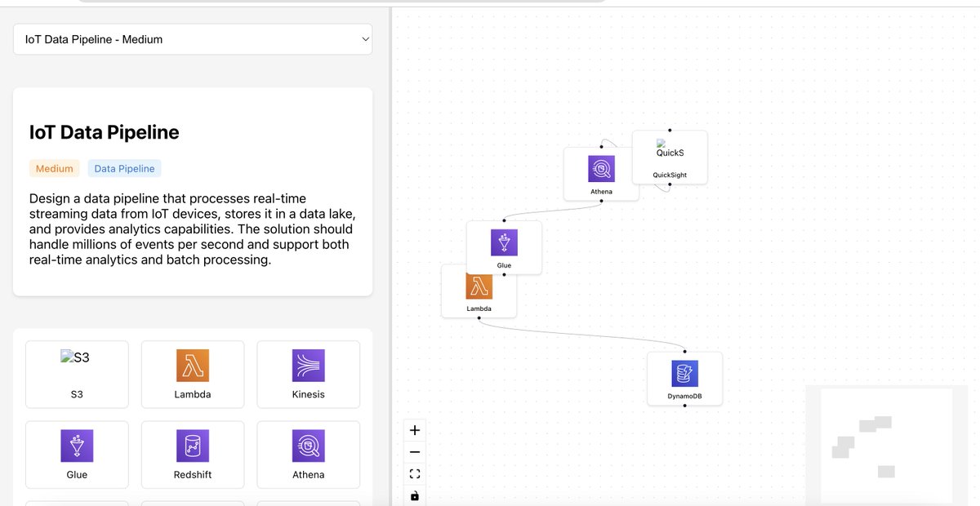Click the top connection handle of DynamoDB node
980x506 pixels.
(x=684, y=352)
